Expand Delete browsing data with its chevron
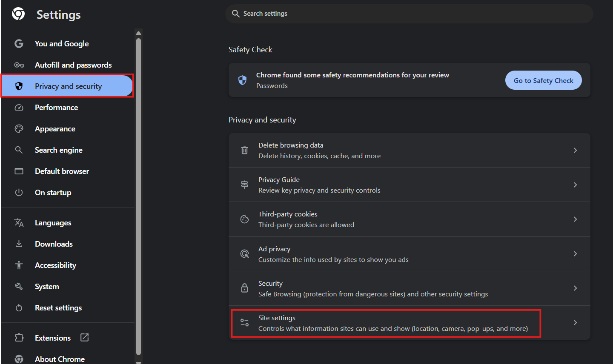Image resolution: width=613 pixels, height=364 pixels. (575, 150)
